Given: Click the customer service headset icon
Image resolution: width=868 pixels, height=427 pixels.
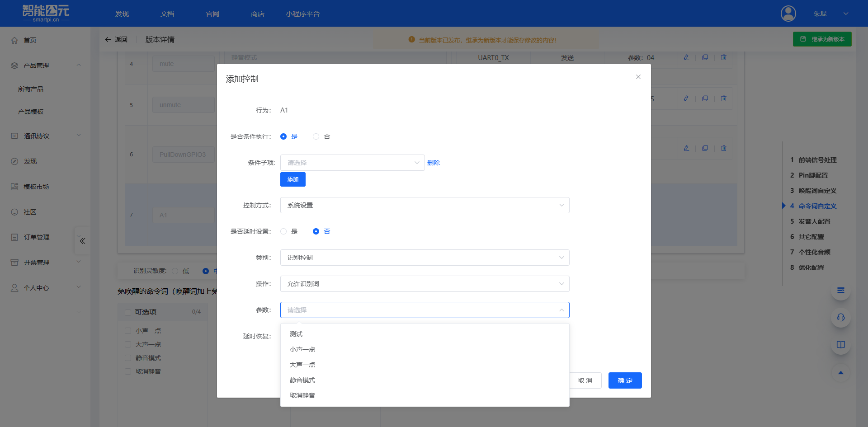Looking at the screenshot, I should coord(840,317).
